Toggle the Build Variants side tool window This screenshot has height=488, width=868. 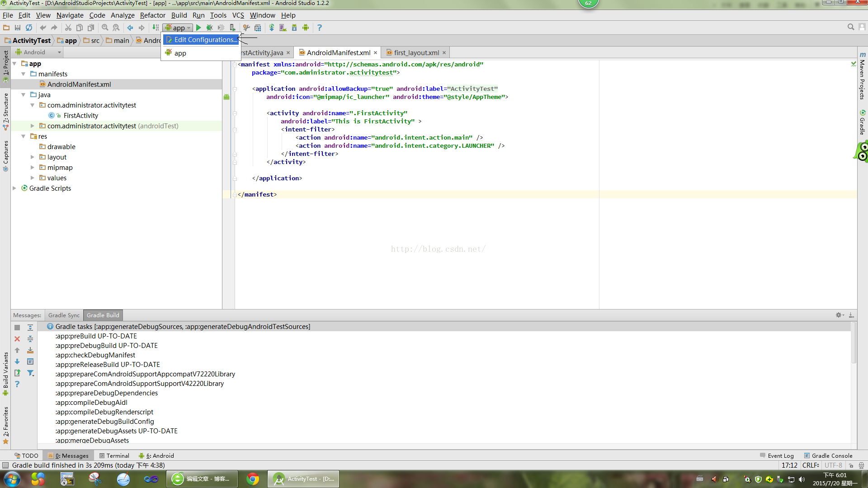tap(5, 374)
